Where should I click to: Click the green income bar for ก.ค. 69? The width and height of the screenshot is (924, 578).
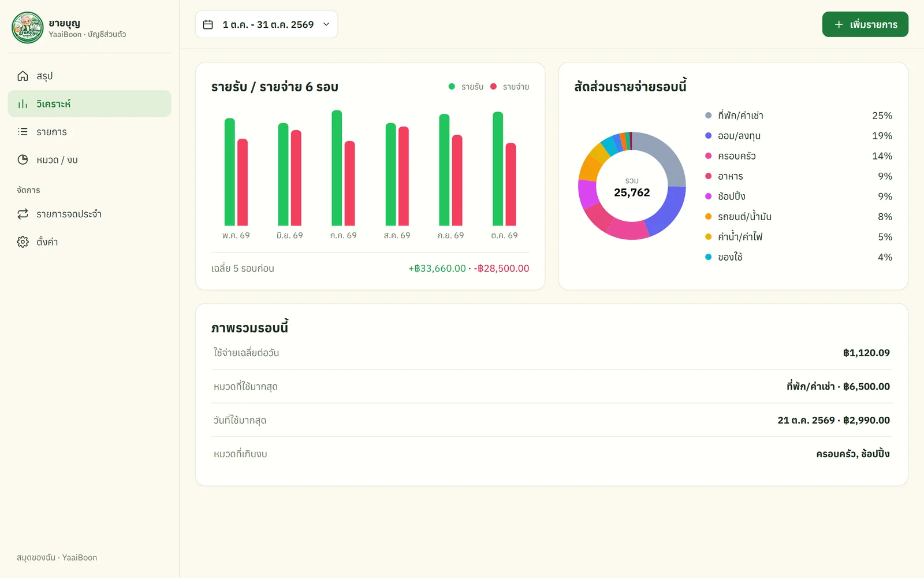337,168
